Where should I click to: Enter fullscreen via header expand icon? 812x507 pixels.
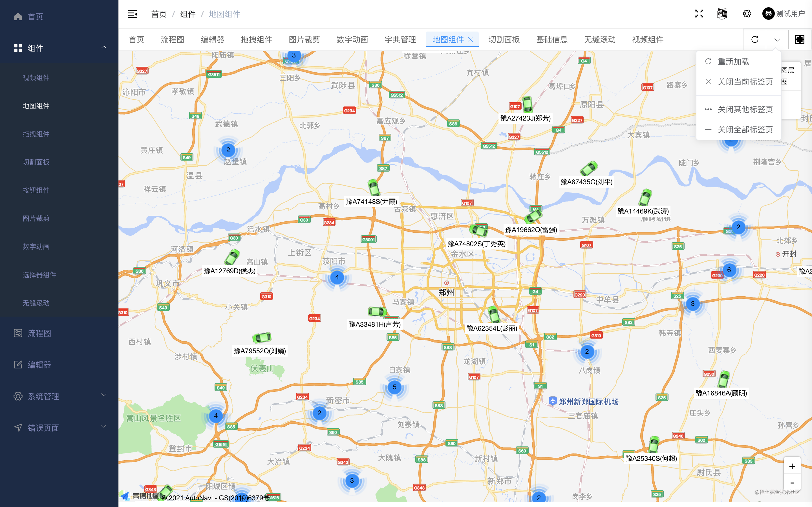click(699, 14)
